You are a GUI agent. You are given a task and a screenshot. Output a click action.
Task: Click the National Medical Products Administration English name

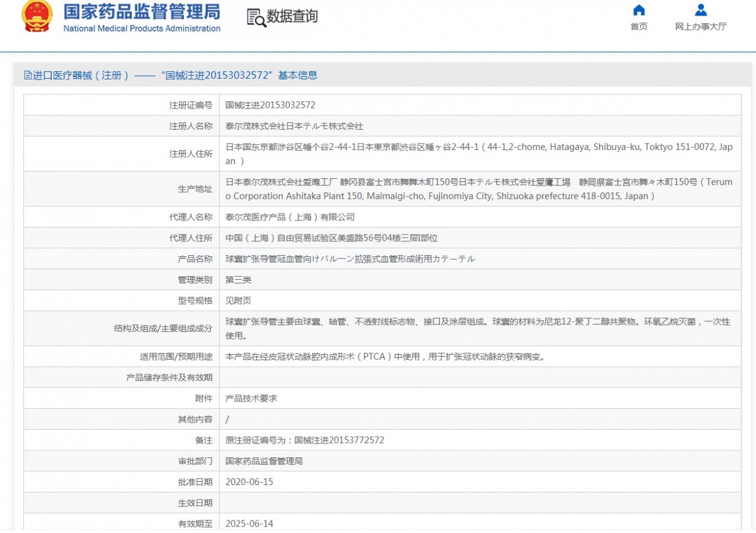point(142,28)
